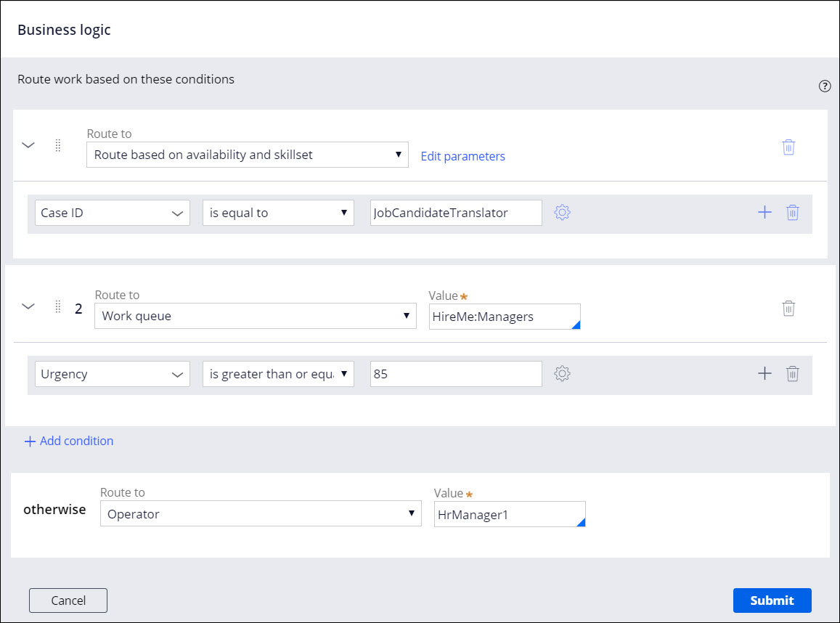Add a row after the Case ID condition

764,213
